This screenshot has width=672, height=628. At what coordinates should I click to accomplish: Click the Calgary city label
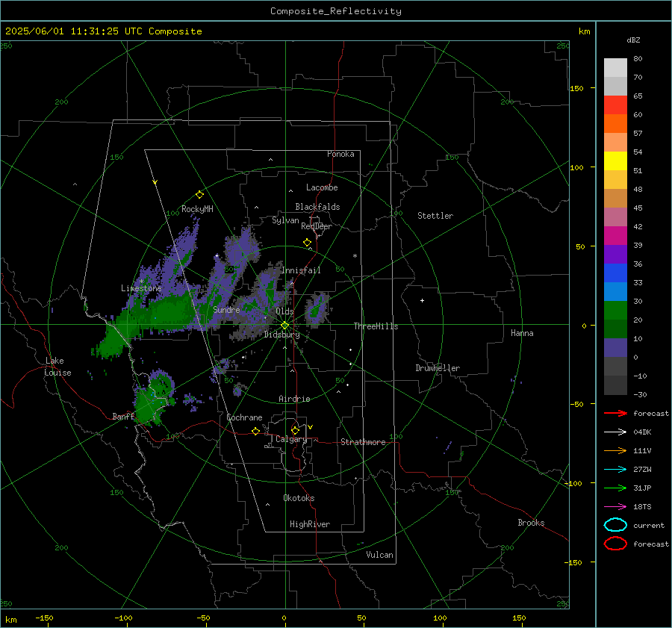291,439
